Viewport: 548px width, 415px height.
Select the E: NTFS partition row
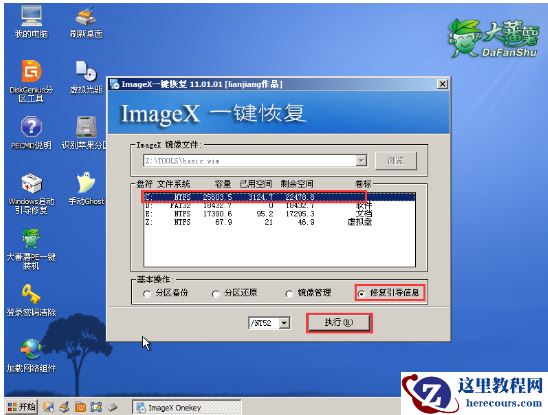click(x=280, y=214)
